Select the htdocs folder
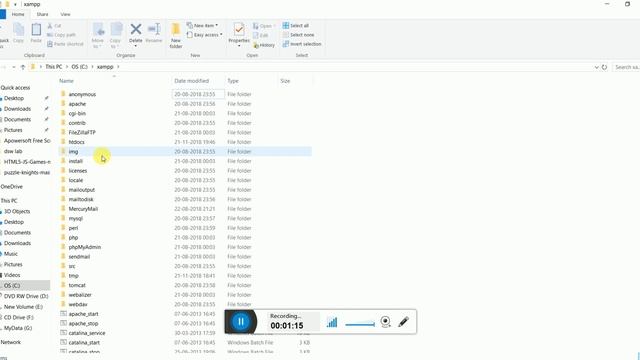The width and height of the screenshot is (640, 360). coord(76,142)
